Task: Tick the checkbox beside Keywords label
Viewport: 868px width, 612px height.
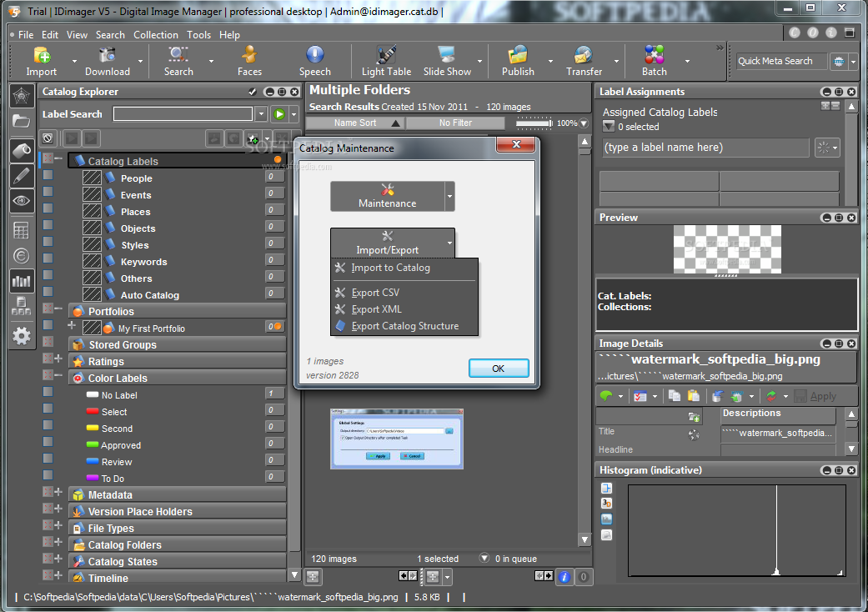Action: tap(48, 258)
